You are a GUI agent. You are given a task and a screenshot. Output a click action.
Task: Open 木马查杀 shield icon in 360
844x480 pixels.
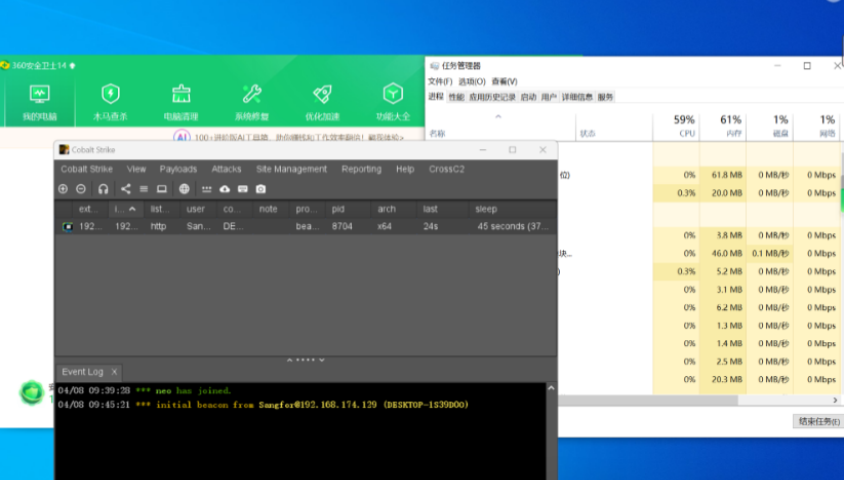tap(110, 103)
